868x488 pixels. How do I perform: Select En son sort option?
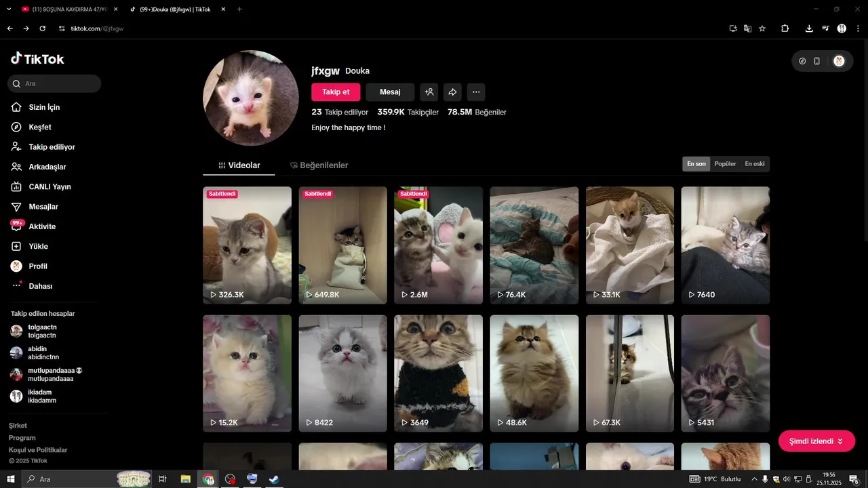pyautogui.click(x=696, y=164)
